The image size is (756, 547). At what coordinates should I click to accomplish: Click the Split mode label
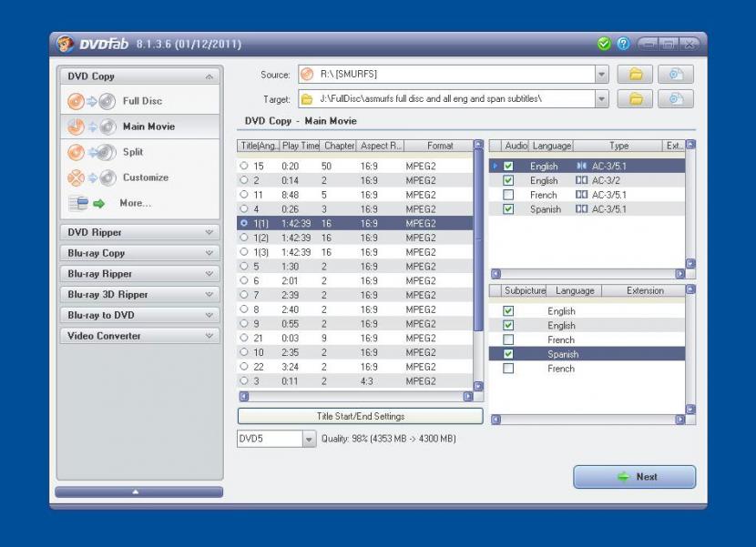pyautogui.click(x=133, y=152)
